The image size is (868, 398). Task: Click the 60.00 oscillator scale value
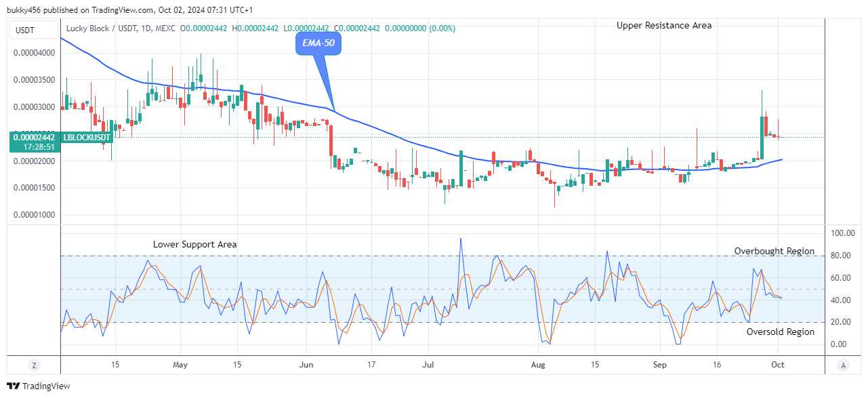click(842, 278)
